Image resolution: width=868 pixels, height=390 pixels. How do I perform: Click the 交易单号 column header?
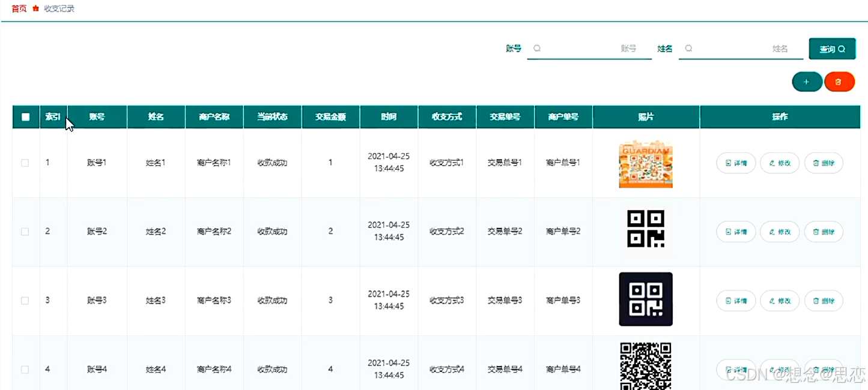[505, 117]
